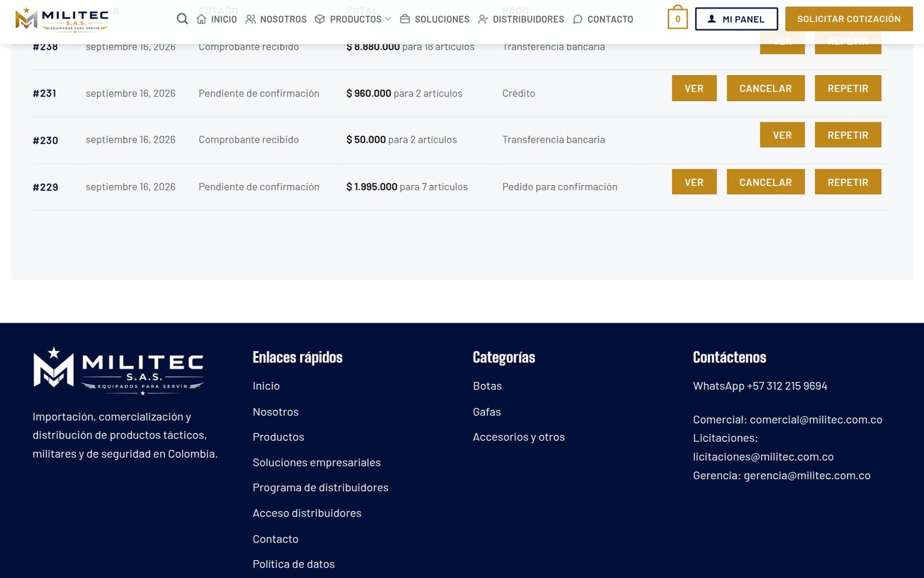Open the Gafas category link
The height and width of the screenshot is (578, 924).
487,412
